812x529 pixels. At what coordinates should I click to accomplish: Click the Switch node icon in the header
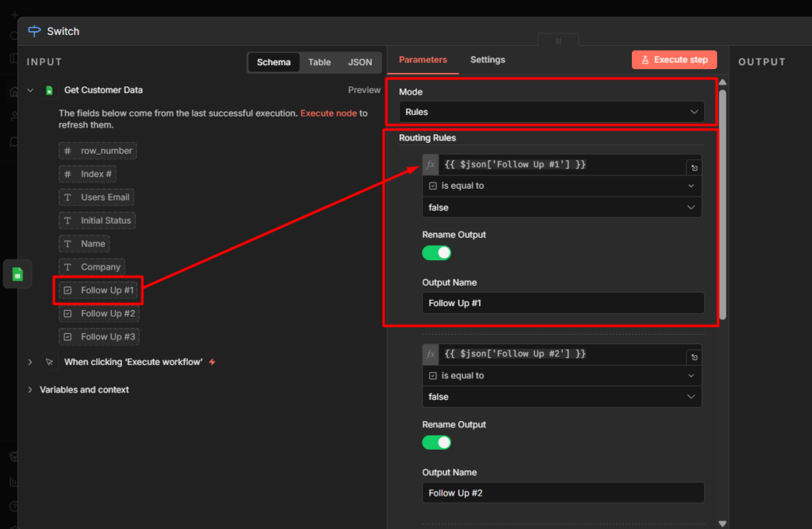(x=33, y=31)
